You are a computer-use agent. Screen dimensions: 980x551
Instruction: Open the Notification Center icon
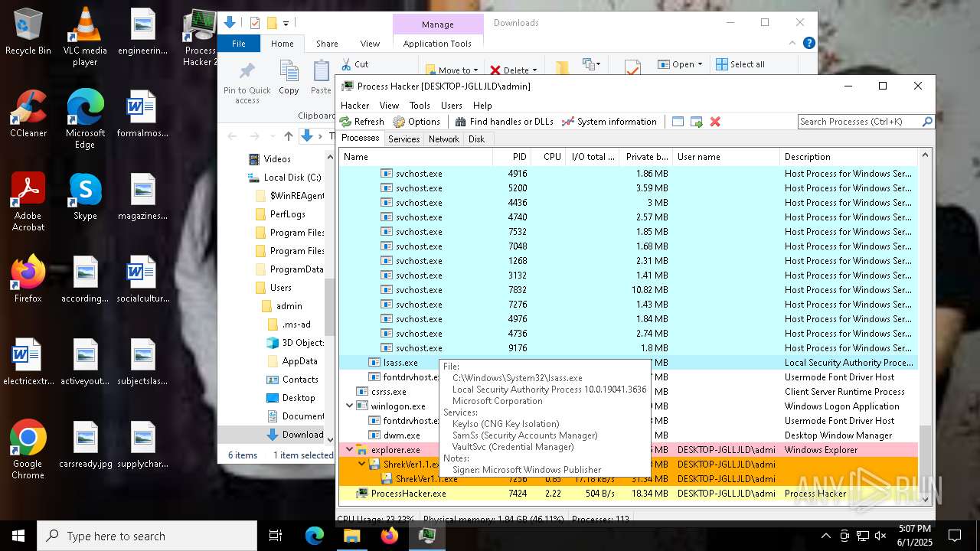[955, 536]
